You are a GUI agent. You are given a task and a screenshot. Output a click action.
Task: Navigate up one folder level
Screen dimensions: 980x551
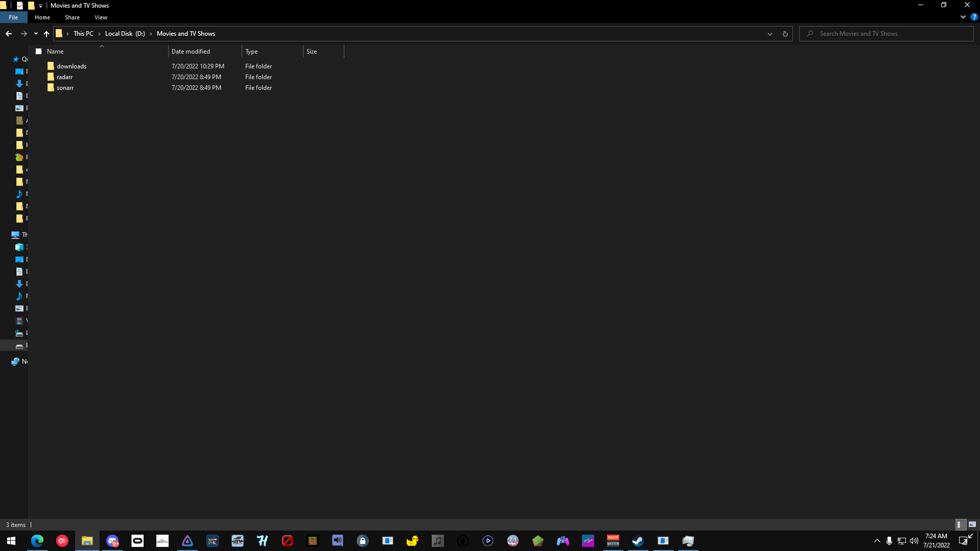(46, 34)
